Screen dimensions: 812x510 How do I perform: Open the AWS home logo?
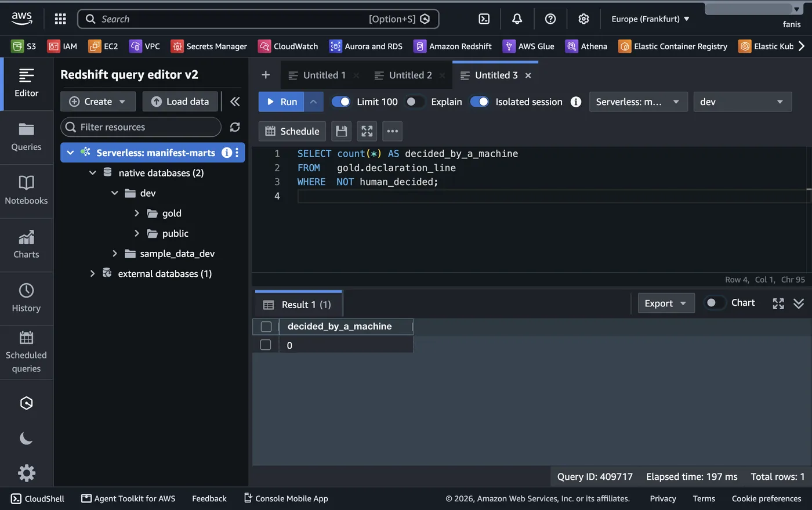coord(21,19)
